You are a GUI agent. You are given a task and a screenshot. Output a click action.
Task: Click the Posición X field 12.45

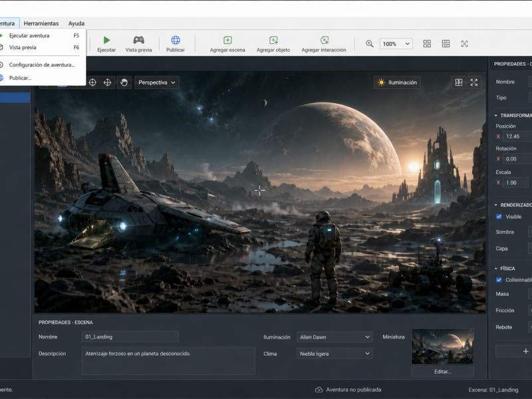517,136
